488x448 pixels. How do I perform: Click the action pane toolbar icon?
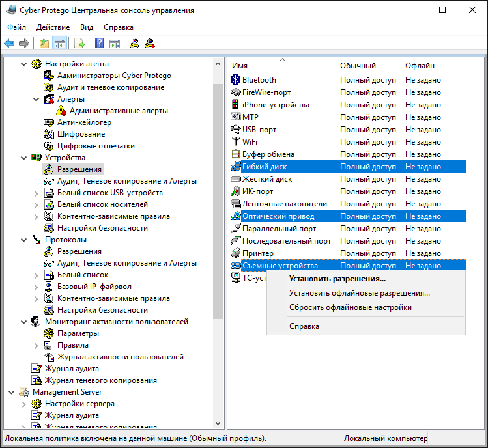(115, 43)
